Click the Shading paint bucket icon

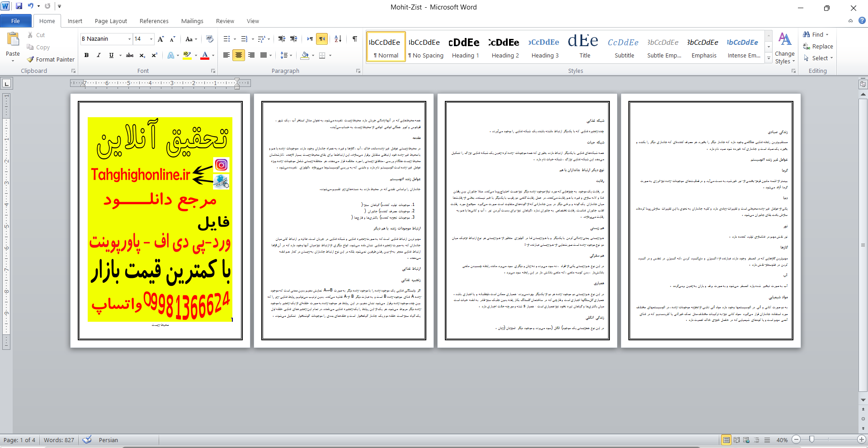click(x=305, y=55)
